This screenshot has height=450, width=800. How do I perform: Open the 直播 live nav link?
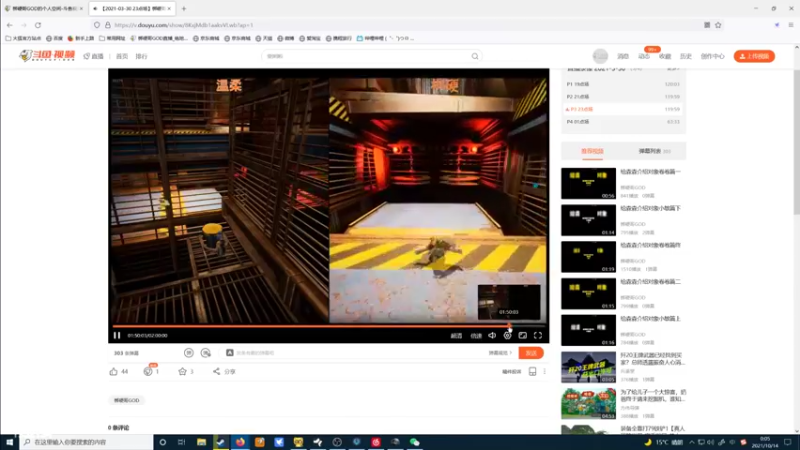93,56
